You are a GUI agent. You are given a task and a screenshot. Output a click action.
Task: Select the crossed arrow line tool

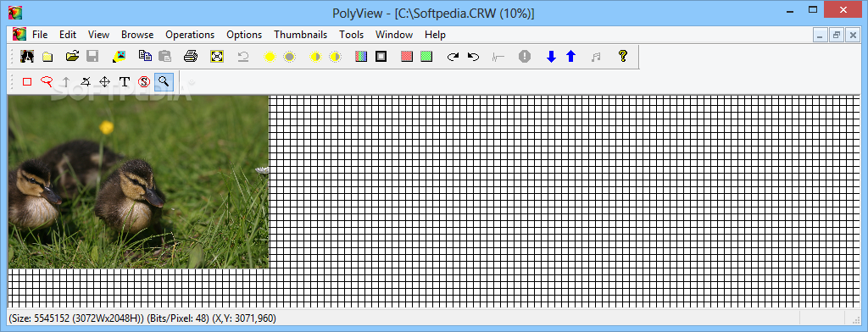pyautogui.click(x=86, y=82)
